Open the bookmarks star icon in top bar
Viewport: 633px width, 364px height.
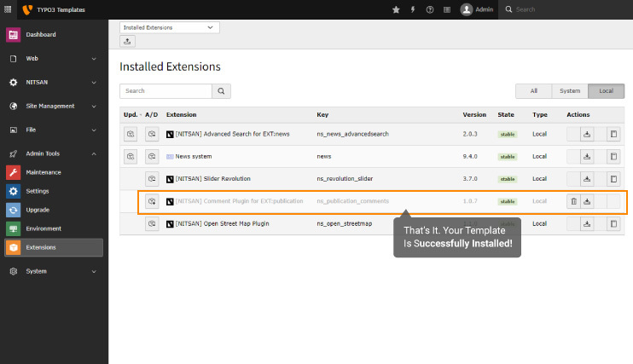coord(395,9)
